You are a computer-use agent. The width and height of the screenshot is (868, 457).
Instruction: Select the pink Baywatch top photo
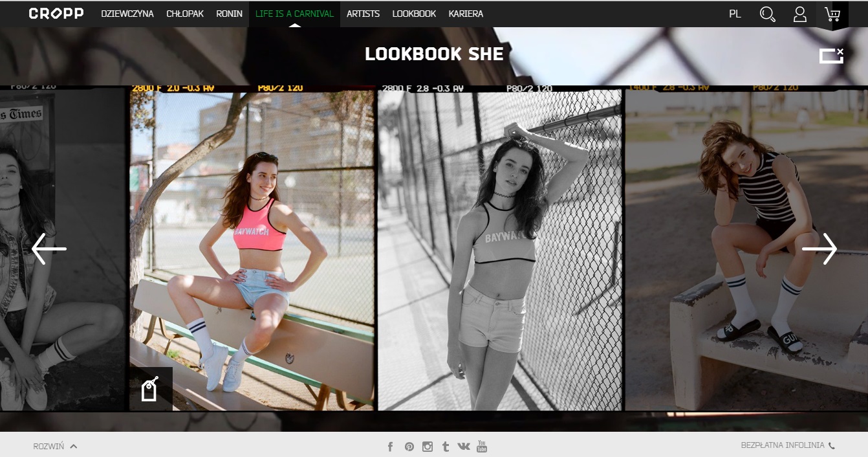tap(252, 249)
